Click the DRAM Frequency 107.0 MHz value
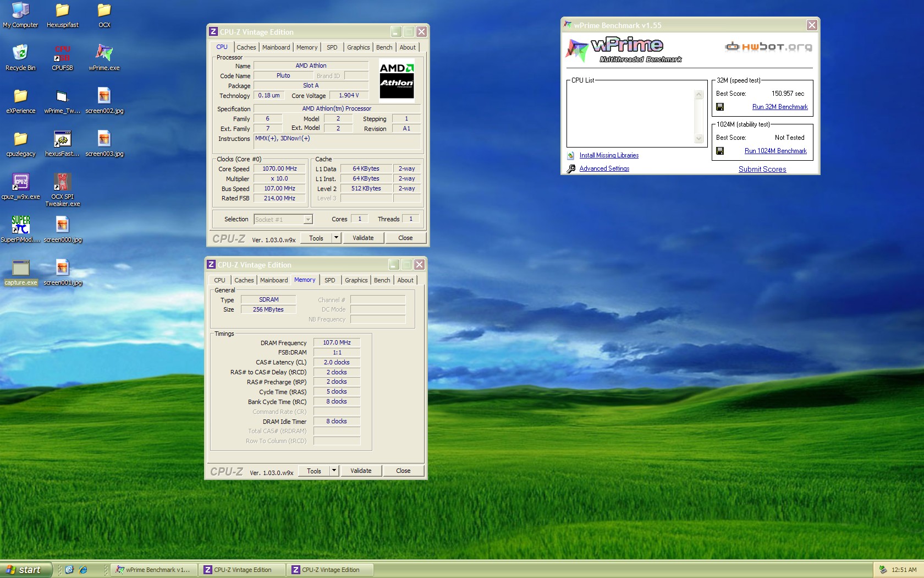The width and height of the screenshot is (924, 578). coord(337,342)
